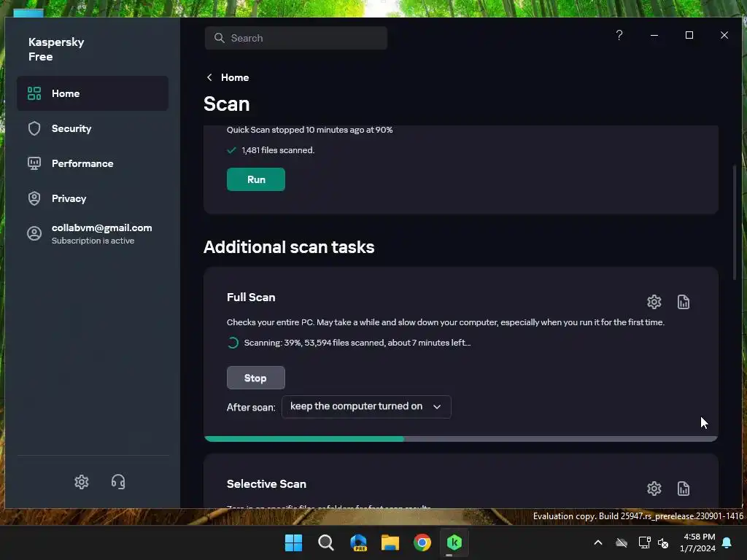Click the 'Additional scan tasks' heading
747x560 pixels.
coord(289,247)
